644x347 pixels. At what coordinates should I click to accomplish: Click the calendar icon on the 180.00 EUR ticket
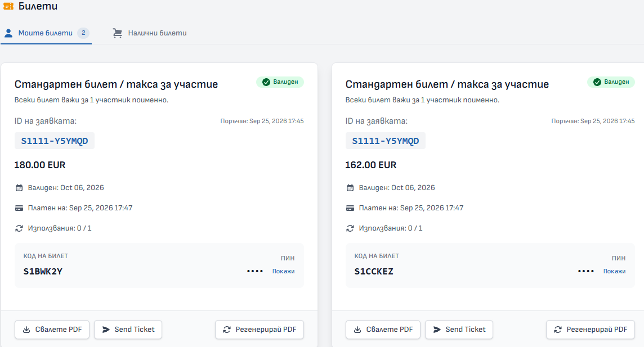[x=19, y=188]
